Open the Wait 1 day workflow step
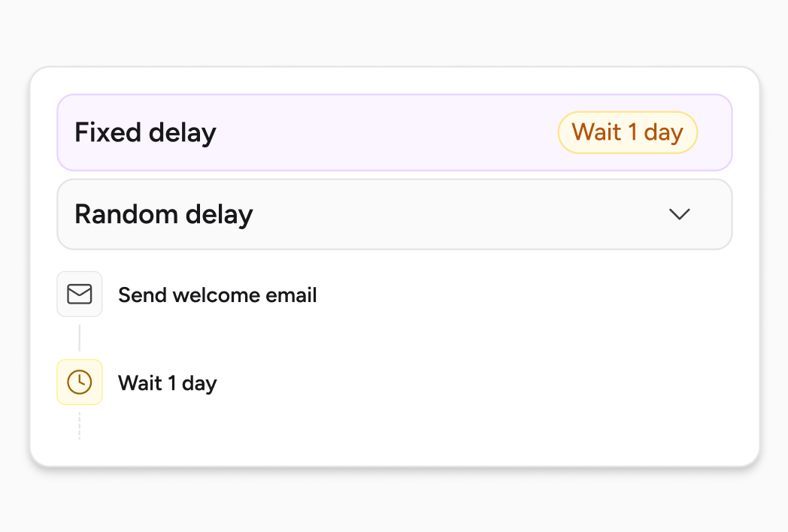Viewport: 788px width, 532px height. coord(167,382)
